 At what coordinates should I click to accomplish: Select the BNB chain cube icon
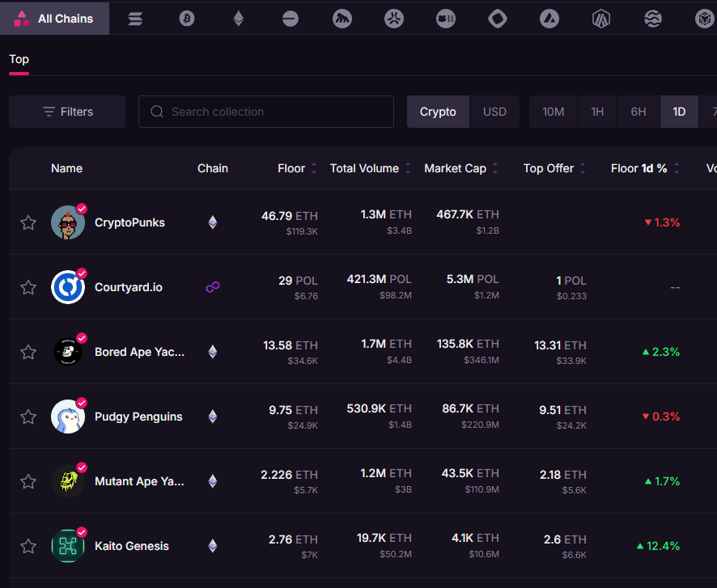pos(705,19)
